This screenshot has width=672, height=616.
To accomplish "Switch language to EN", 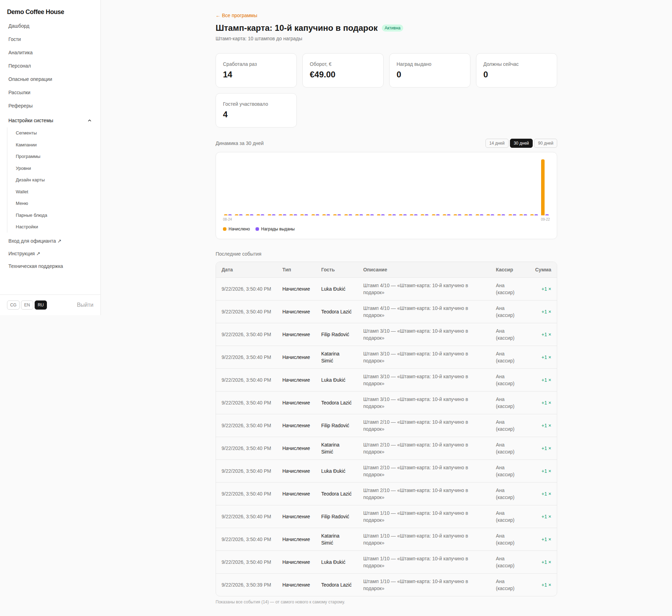I will tap(27, 305).
